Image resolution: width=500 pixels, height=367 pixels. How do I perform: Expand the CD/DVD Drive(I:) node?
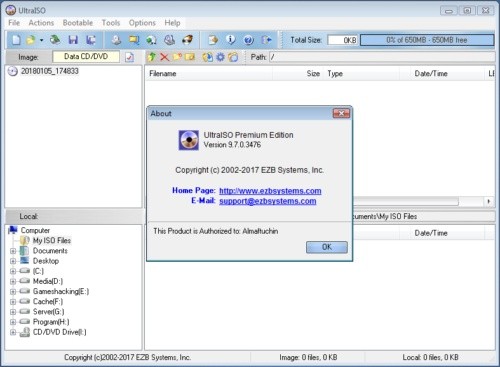pos(13,332)
